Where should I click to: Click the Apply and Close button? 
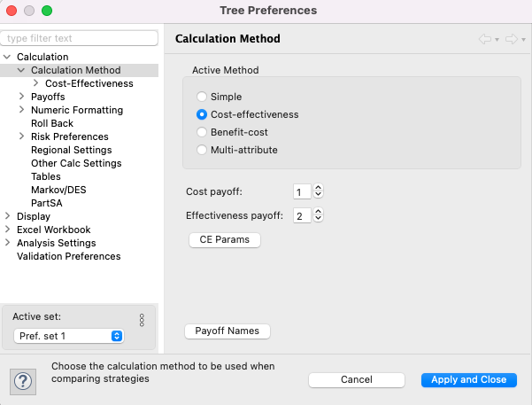pos(469,380)
